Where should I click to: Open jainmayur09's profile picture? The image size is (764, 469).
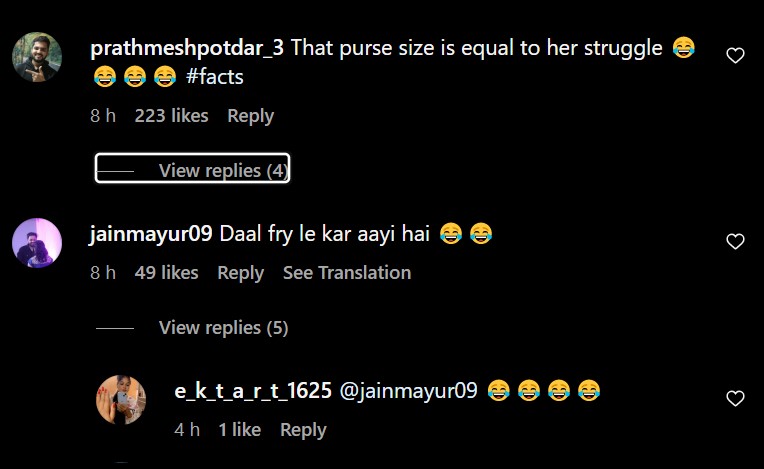click(x=37, y=243)
